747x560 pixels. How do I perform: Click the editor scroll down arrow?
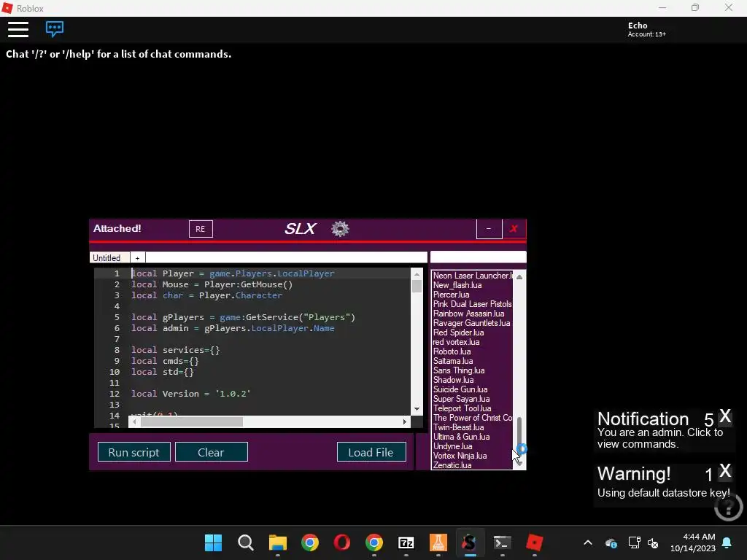417,409
